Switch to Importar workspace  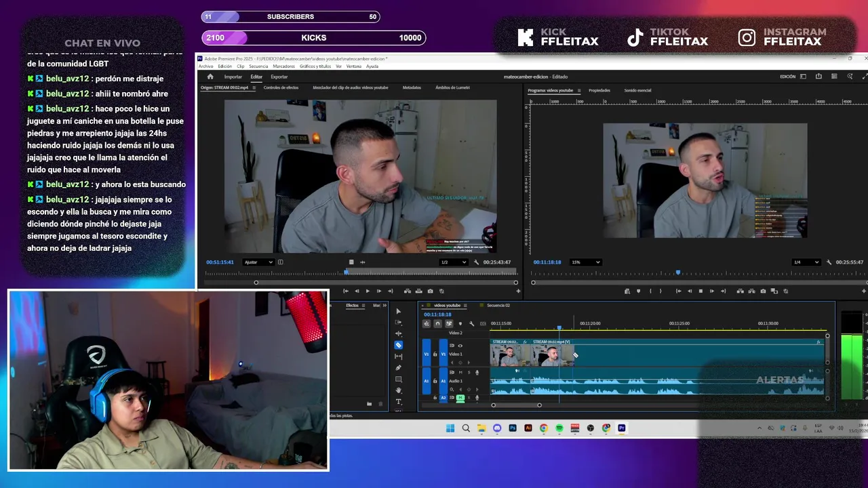coord(233,77)
